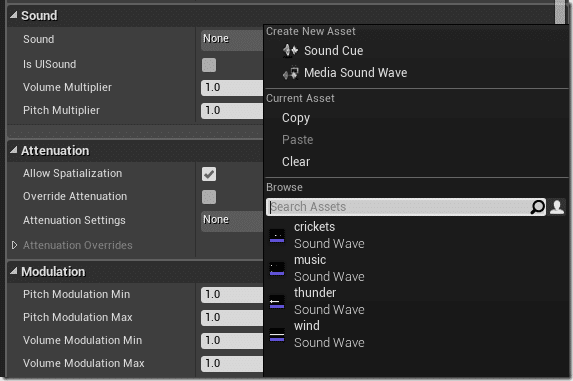
Task: Copy the current asset
Action: pyautogui.click(x=296, y=118)
